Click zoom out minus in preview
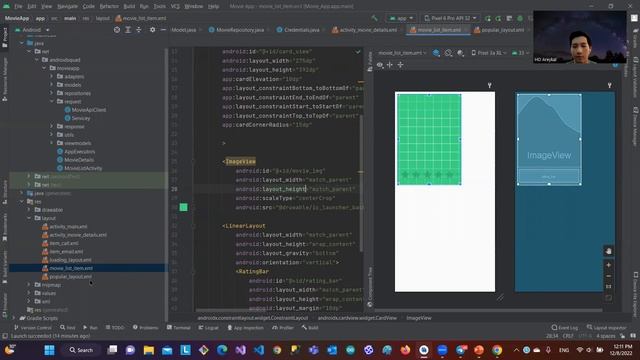The height and width of the screenshot is (360, 640). coord(609,276)
